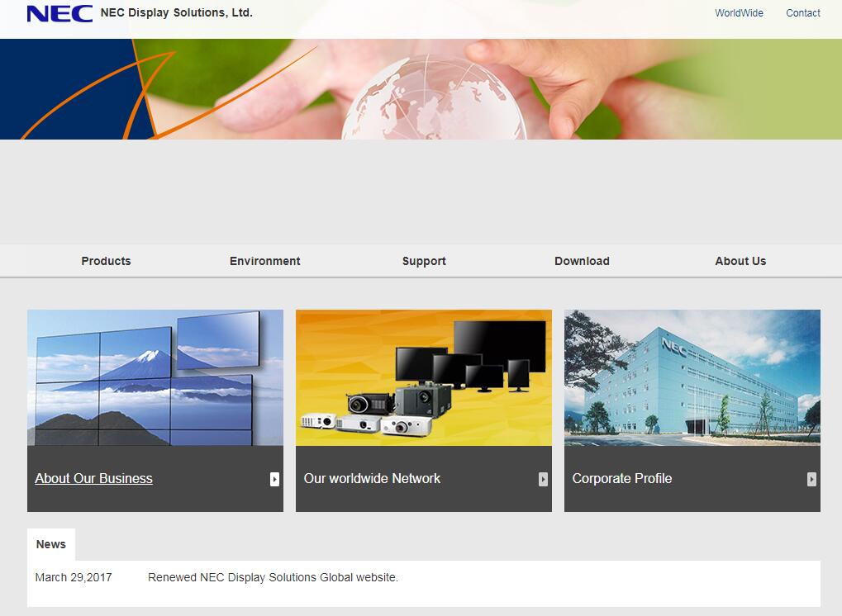Click the arrow icon beside About Our Business
The image size is (842, 616).
click(x=274, y=479)
